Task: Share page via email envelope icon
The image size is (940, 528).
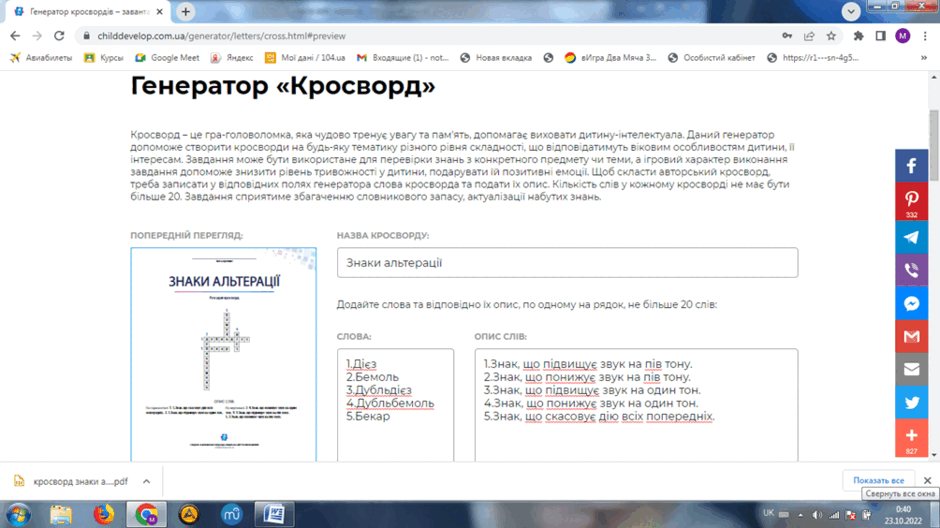Action: (911, 369)
